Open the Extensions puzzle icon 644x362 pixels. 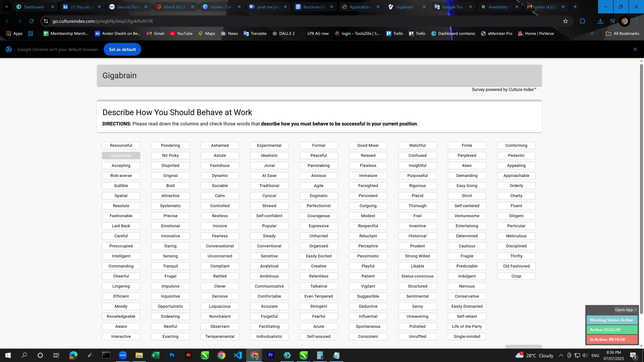coord(582,21)
